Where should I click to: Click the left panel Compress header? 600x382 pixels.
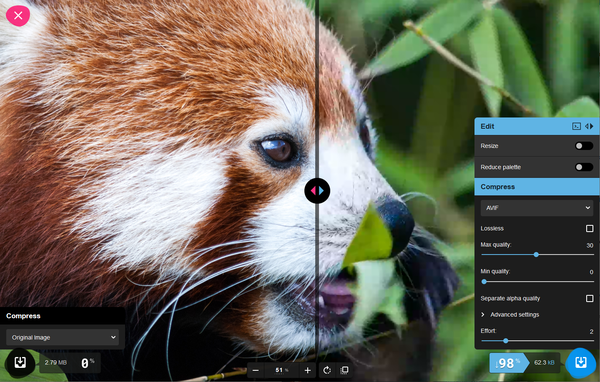point(62,316)
